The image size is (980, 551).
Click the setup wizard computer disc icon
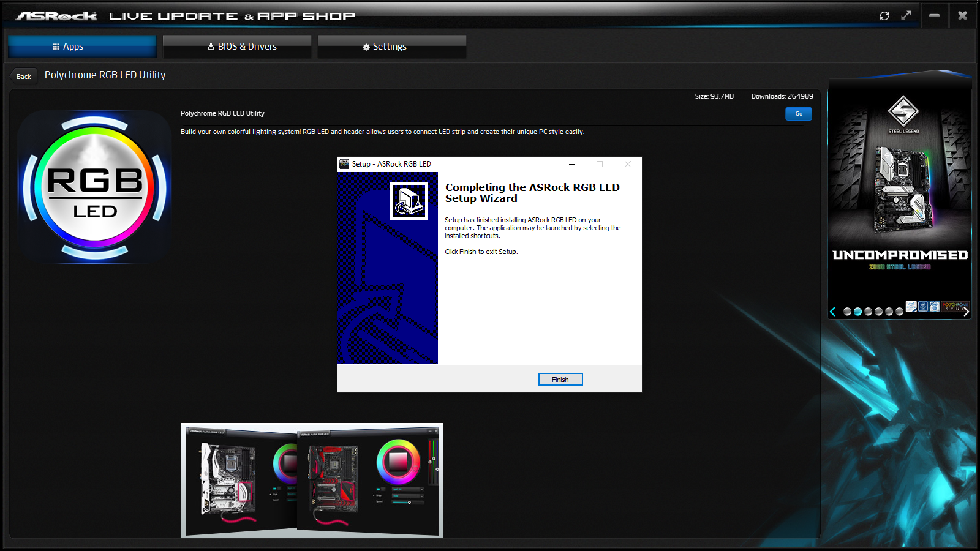(409, 201)
